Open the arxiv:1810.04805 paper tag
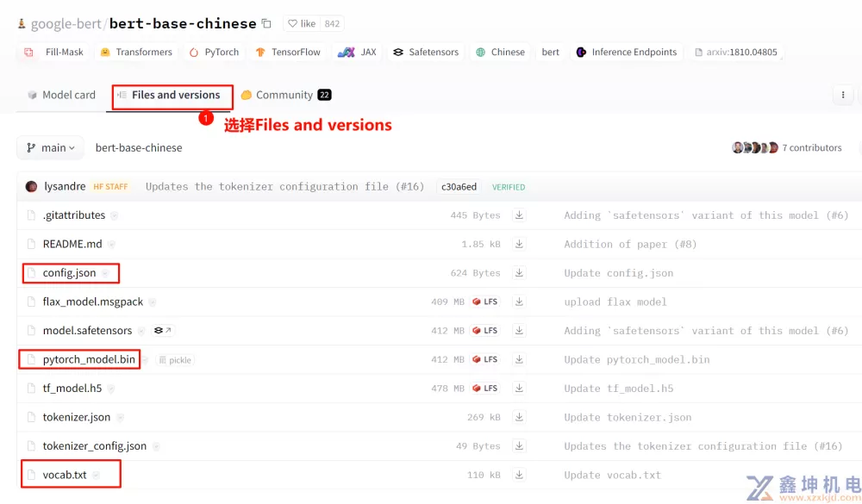The image size is (862, 504). 736,53
